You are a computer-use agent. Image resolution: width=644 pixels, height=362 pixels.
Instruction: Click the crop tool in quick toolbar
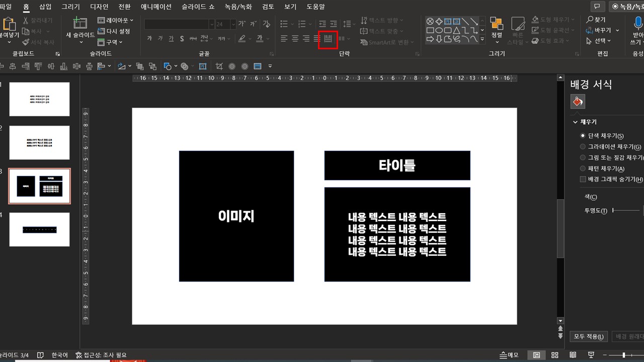point(219,66)
